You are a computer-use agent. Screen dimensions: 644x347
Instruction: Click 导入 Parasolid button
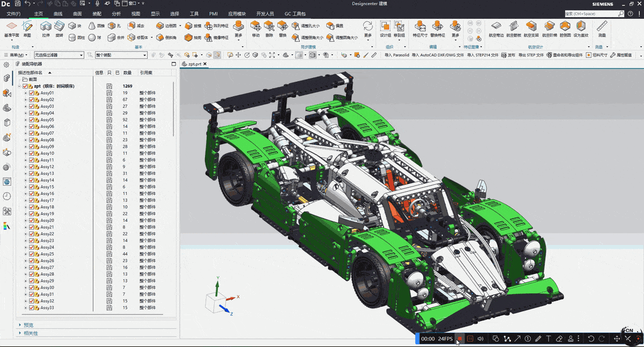click(x=396, y=55)
